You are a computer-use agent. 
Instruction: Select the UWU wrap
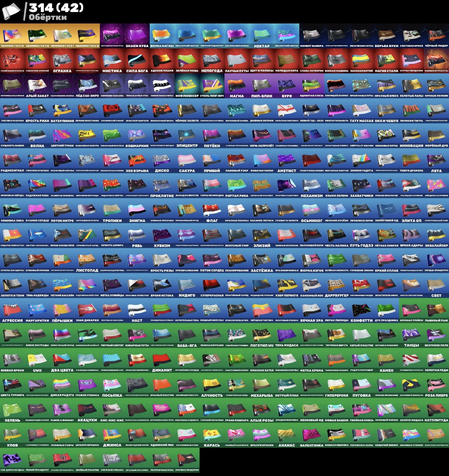tap(37, 360)
